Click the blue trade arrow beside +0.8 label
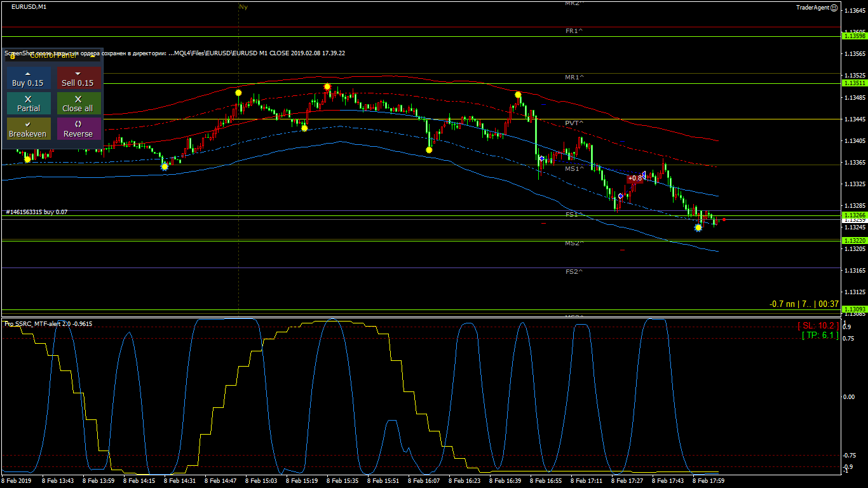868x488 pixels. (644, 175)
